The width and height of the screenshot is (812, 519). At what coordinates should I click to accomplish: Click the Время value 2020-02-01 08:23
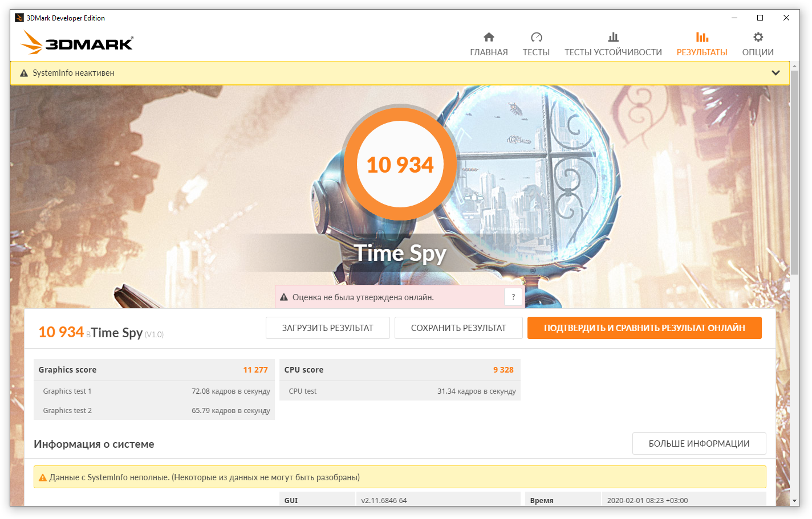coord(648,501)
